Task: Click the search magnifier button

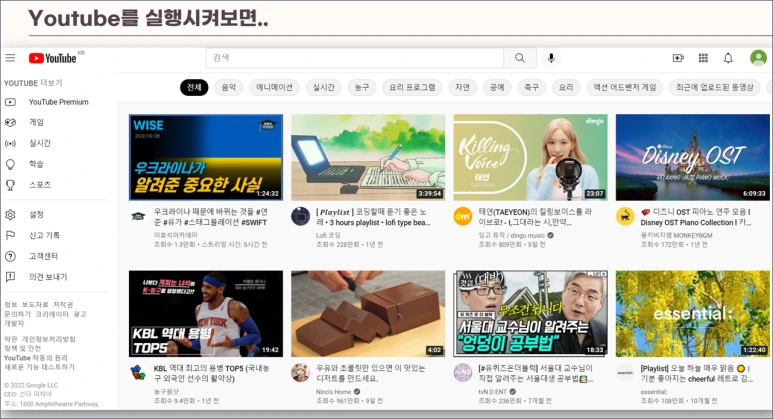Action: coord(520,58)
